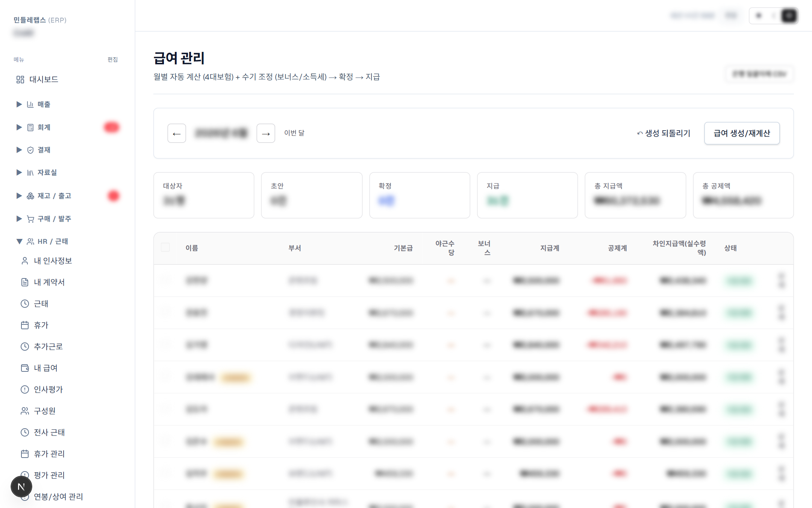The width and height of the screenshot is (812, 508).
Task: Expand the 매출 menu group arrow
Action: 19,104
